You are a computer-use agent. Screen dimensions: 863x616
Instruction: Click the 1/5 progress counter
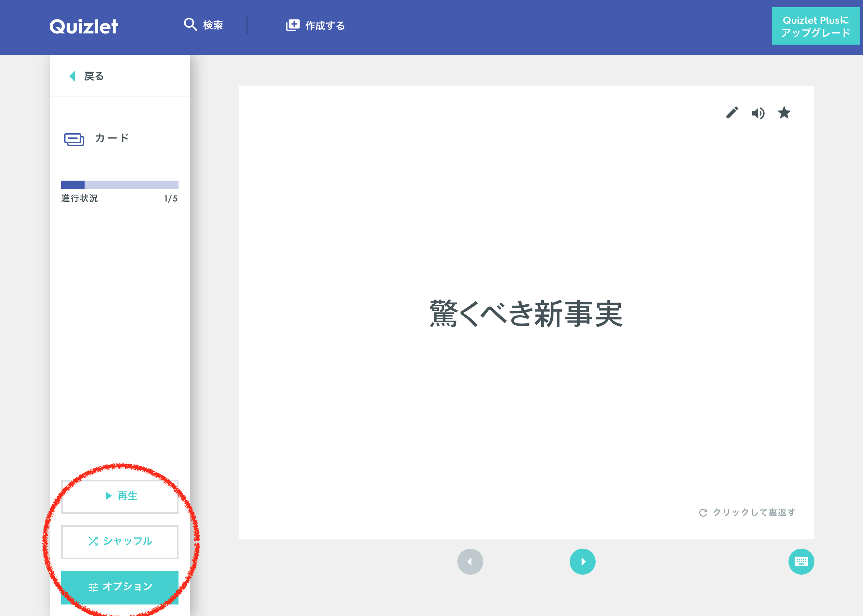(x=171, y=199)
